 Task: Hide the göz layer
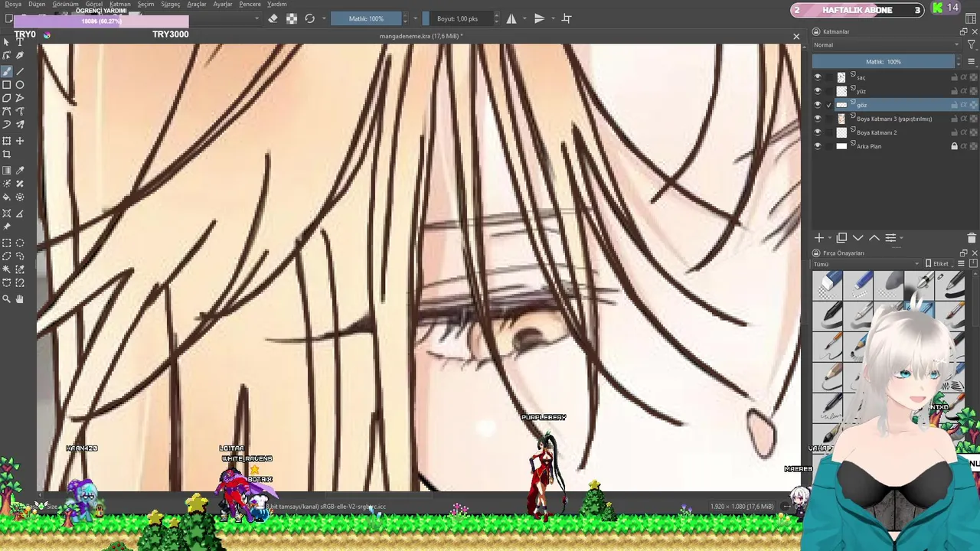click(818, 105)
